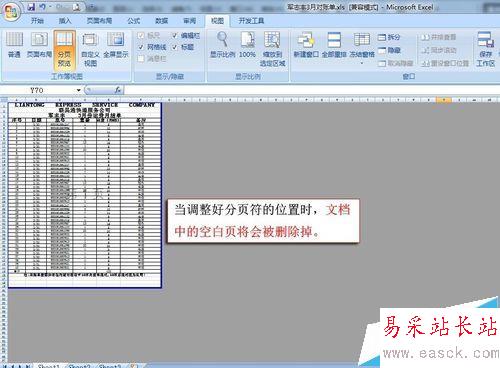Click the insert worksheet tab icon
The height and width of the screenshot is (368, 500).
pos(133,366)
